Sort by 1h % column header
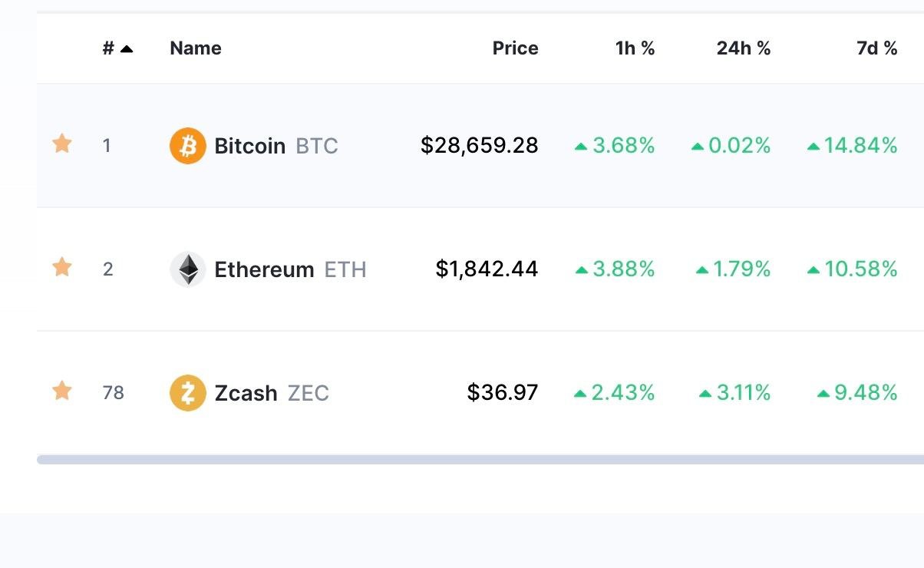The height and width of the screenshot is (568, 924). (635, 48)
